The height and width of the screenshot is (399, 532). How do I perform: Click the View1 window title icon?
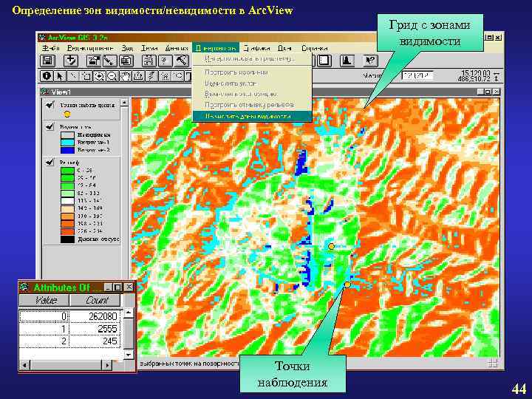coord(44,92)
